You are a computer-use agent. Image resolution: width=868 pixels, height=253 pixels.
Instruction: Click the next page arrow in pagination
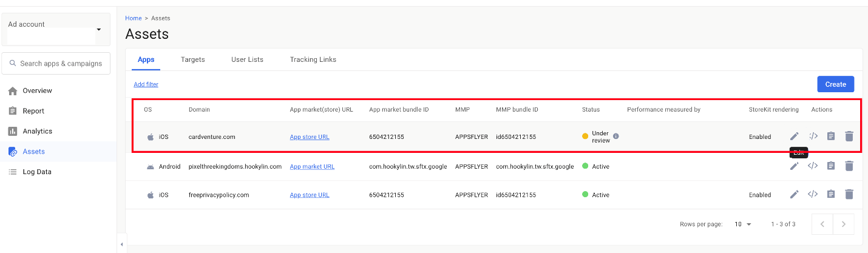(x=844, y=224)
